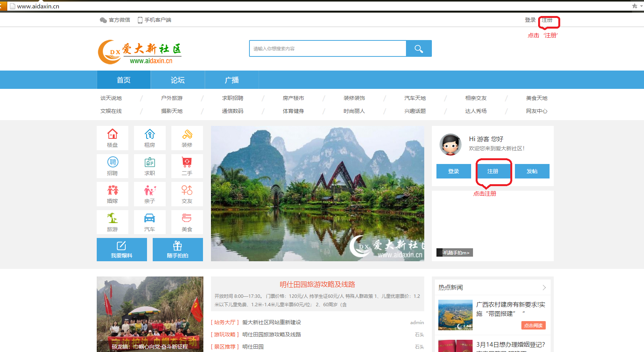Viewport: 644px width, 352px height.
Task: Switch to the 广播 tab
Action: coord(232,80)
